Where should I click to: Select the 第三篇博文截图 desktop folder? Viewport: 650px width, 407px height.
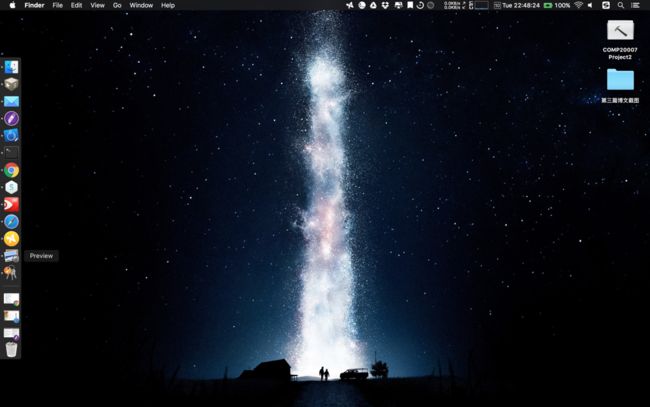click(x=620, y=86)
